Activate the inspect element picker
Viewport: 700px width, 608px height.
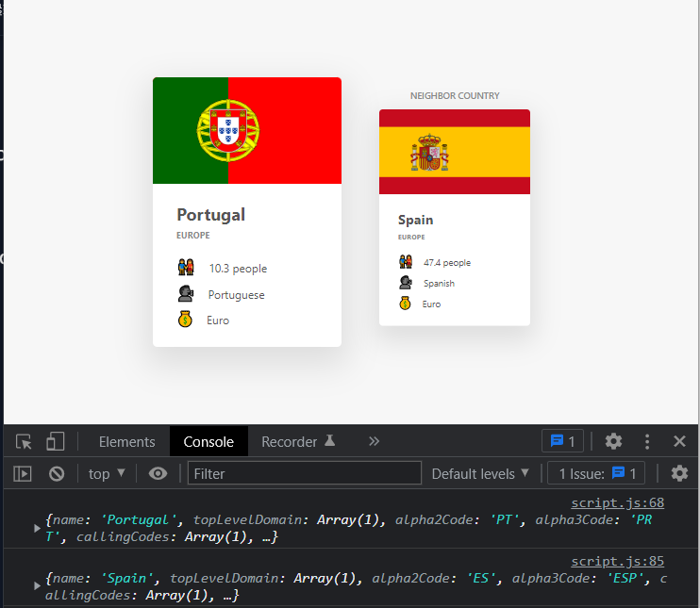pos(24,441)
